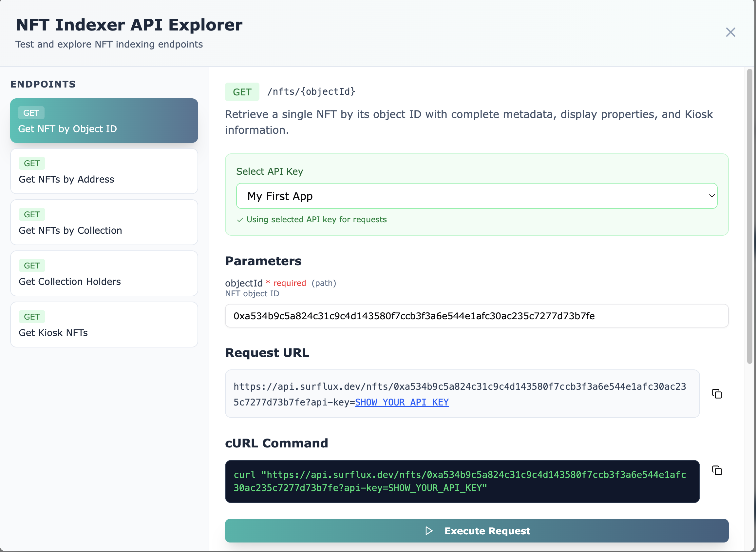This screenshot has width=756, height=552.
Task: Click the GET method badge beside /nfts/{objectId}
Action: (242, 92)
